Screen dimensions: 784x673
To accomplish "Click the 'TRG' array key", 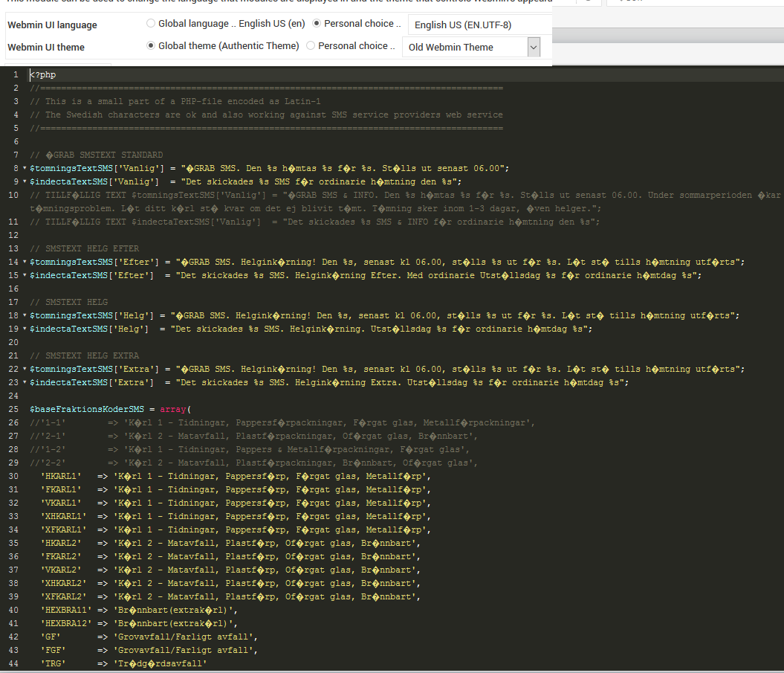I will click(x=53, y=664).
